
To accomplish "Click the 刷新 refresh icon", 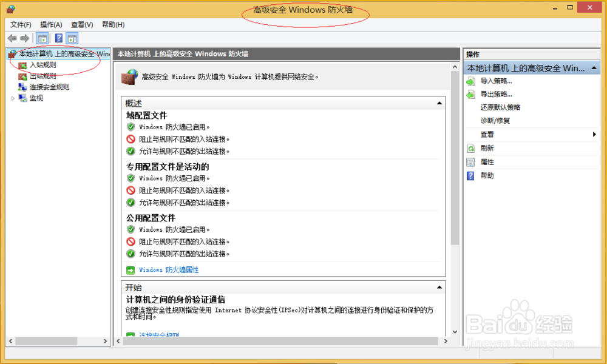I will (x=470, y=148).
